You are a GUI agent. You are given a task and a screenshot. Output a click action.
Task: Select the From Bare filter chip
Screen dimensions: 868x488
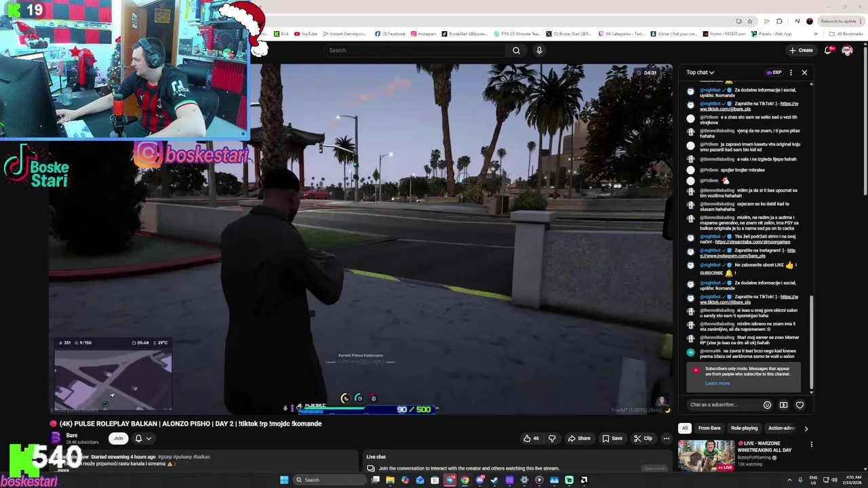pos(709,428)
